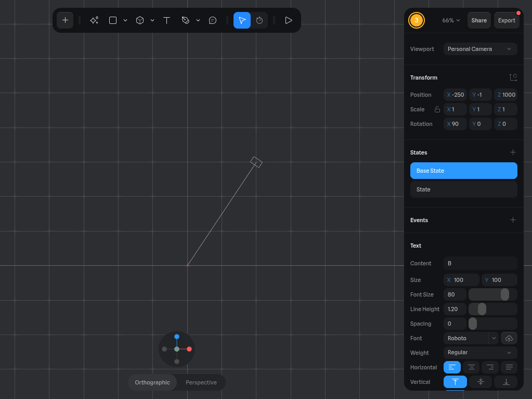Image resolution: width=532 pixels, height=399 pixels.
Task: Select the camera object in the viewport
Action: point(256,162)
